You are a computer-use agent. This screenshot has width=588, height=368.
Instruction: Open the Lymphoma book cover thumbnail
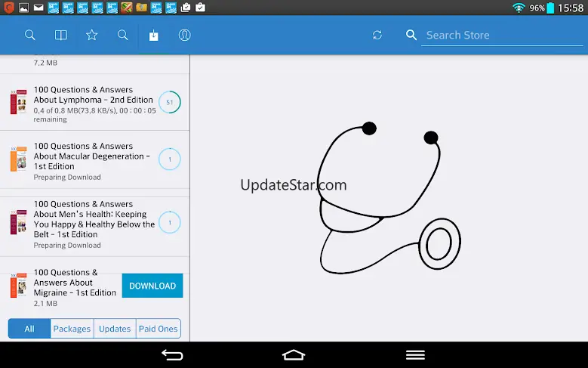coord(18,102)
